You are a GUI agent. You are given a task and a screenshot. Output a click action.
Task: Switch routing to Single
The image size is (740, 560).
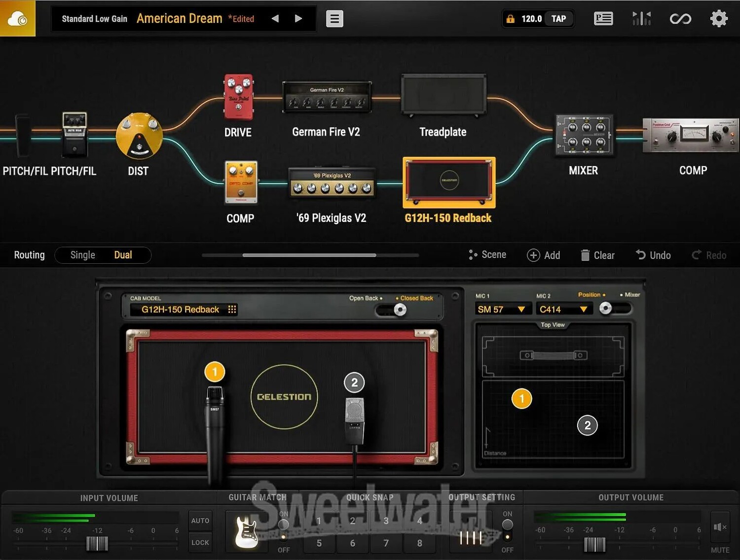(82, 255)
